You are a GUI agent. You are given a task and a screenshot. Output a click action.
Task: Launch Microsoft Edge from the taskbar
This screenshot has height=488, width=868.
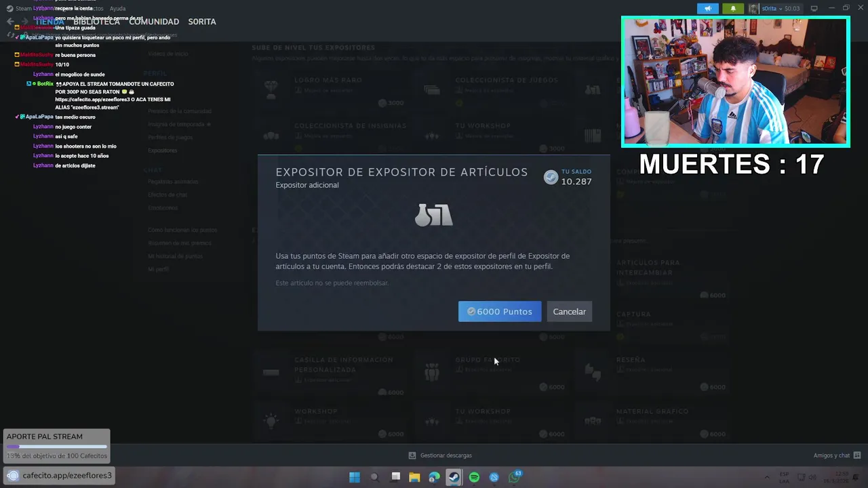pyautogui.click(x=434, y=477)
